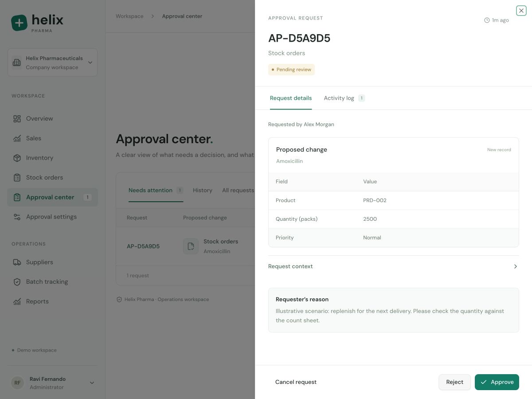Viewport: 532px width, 399px height.
Task: Click the 1m ago timestamp
Action: pyautogui.click(x=501, y=20)
